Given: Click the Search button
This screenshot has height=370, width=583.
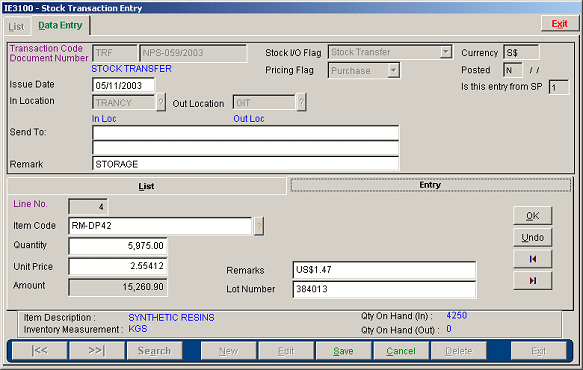Looking at the screenshot, I should click(154, 351).
